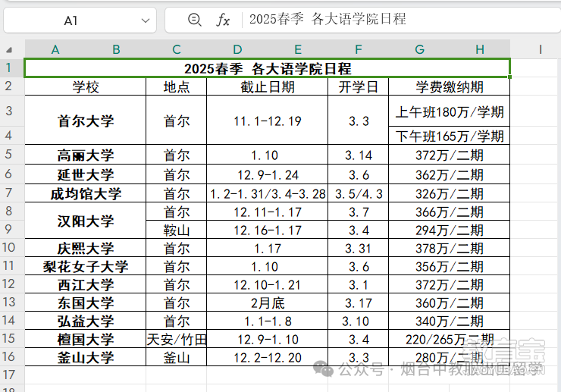The width and height of the screenshot is (561, 392).
Task: Click the Name Box showing A1
Action: (x=80, y=20)
